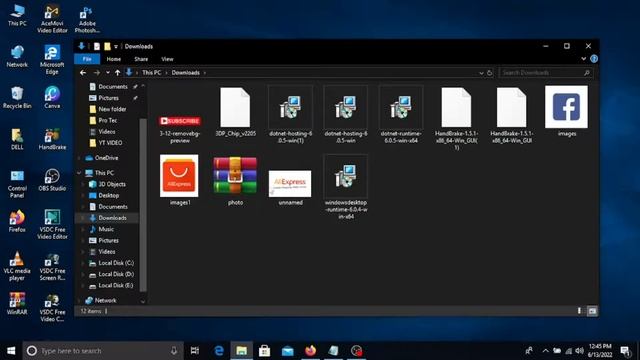This screenshot has width=640, height=360.
Task: Open Canva desktop shortcut
Action: 52,98
